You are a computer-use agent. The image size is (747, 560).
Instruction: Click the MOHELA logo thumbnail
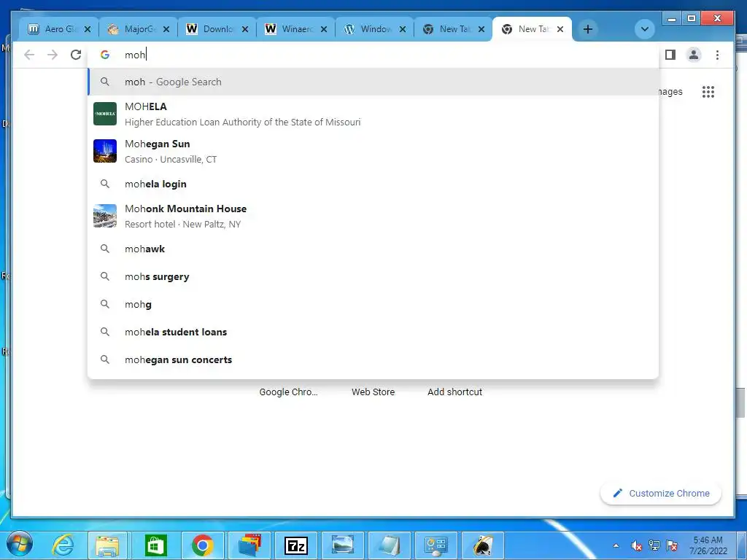pos(105,114)
